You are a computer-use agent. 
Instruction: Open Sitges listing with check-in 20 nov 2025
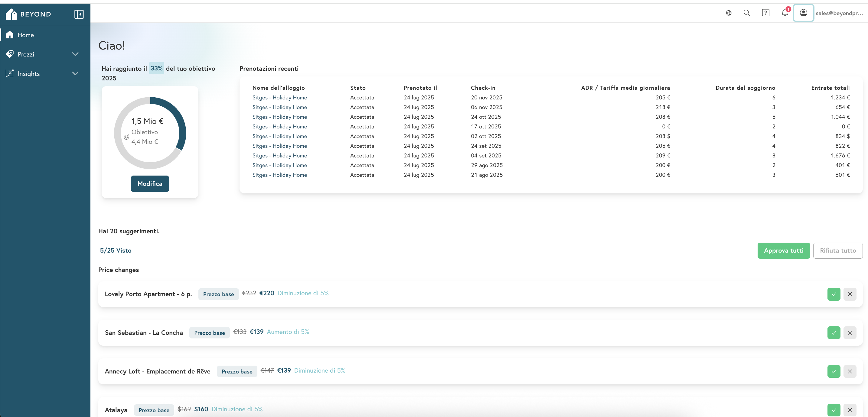[280, 97]
